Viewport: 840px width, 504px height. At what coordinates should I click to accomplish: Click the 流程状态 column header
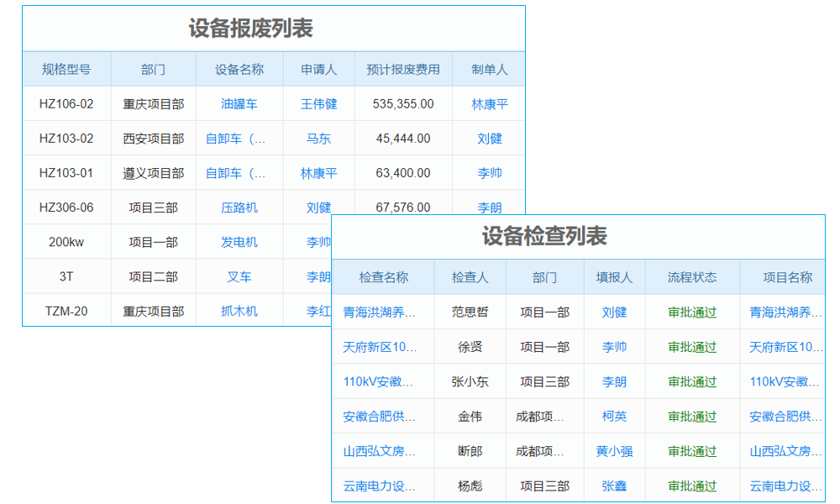coord(690,276)
